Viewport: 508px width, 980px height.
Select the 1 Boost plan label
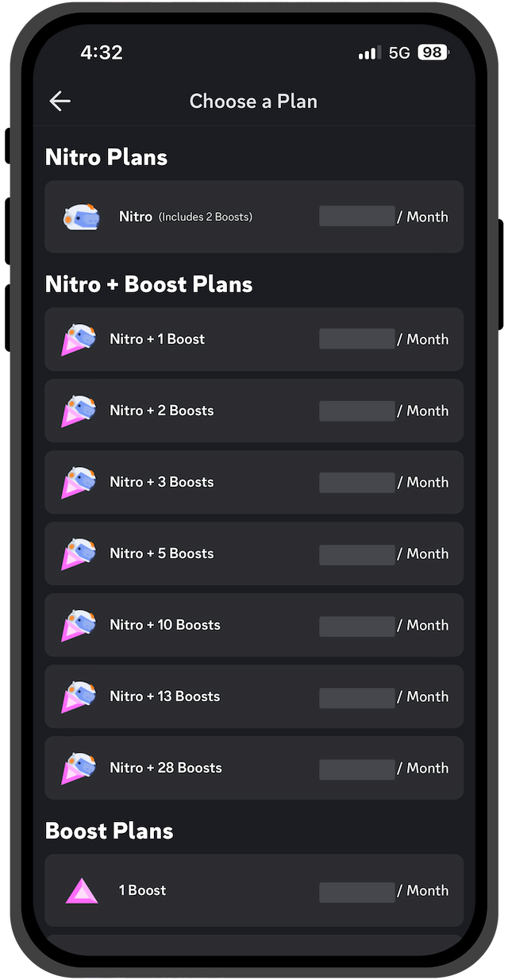point(143,890)
